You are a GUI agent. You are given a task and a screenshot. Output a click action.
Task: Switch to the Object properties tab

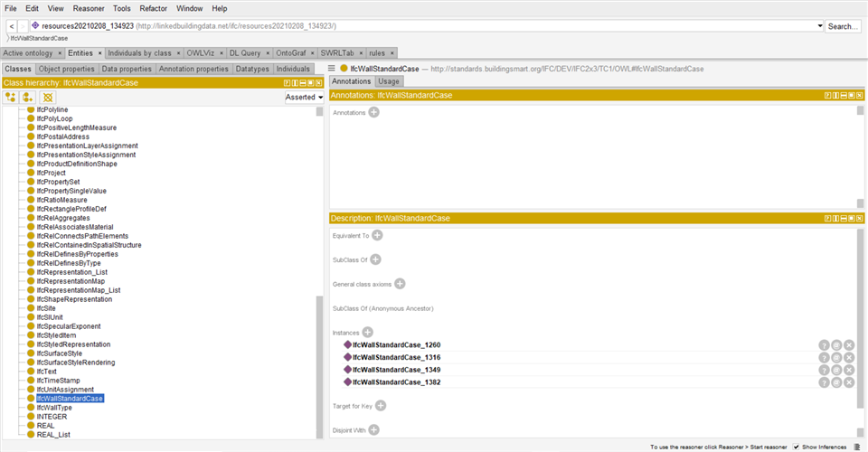coord(67,69)
